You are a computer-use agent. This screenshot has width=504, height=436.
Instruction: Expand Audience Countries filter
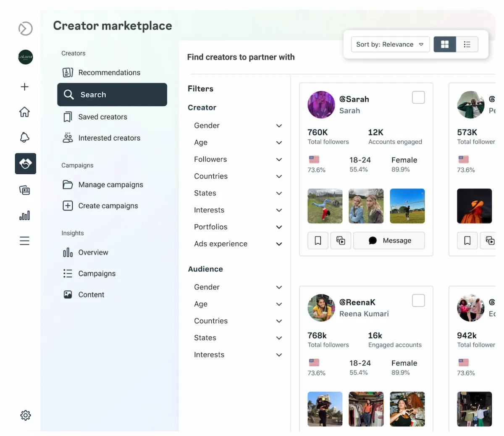click(x=238, y=321)
